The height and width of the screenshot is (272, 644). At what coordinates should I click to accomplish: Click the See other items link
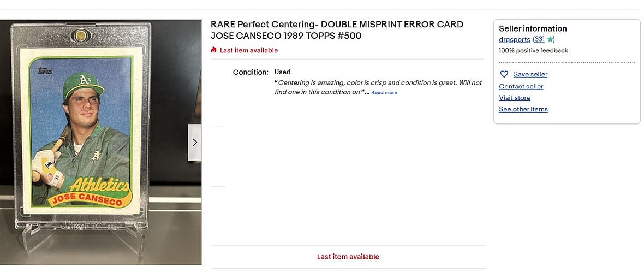(523, 109)
